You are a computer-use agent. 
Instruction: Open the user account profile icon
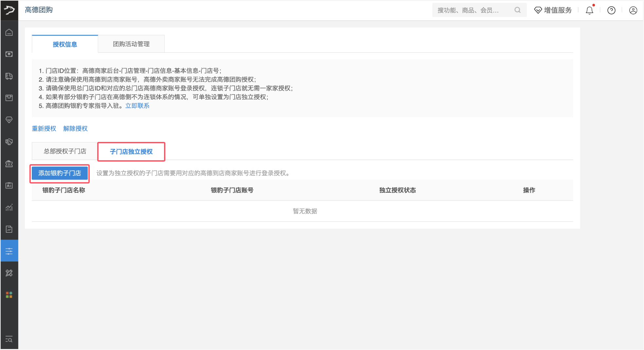tap(633, 10)
